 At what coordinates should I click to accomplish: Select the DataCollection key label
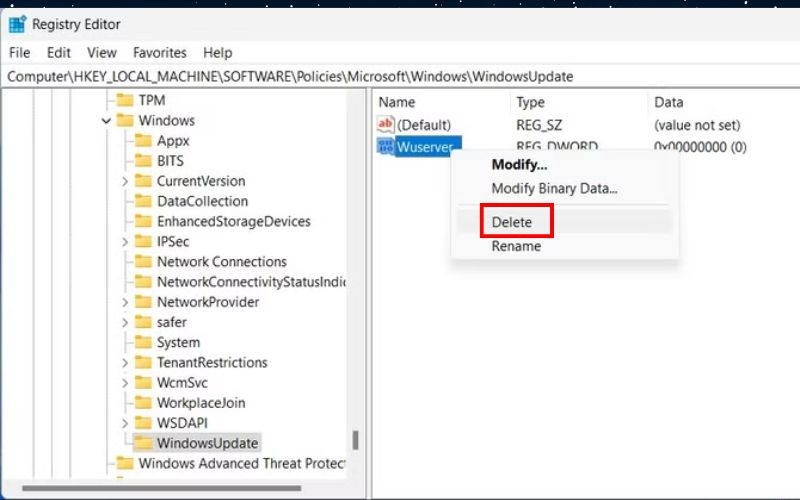(x=203, y=201)
